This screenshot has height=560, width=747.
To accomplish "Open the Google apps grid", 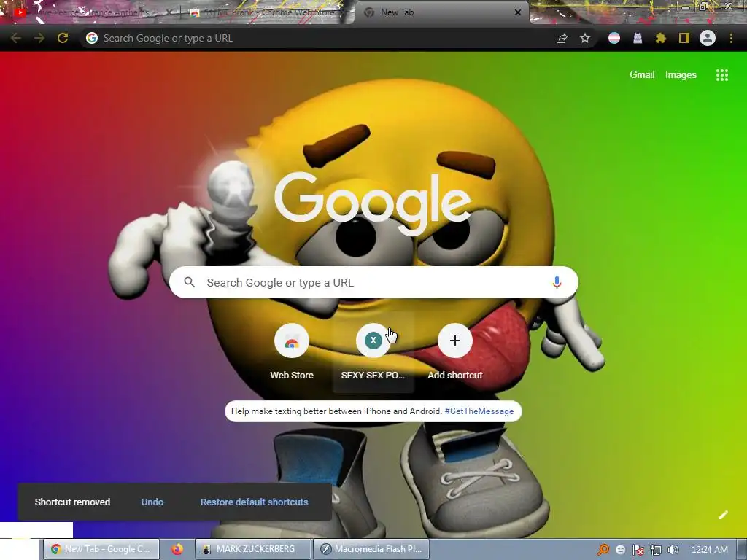I will tap(721, 75).
